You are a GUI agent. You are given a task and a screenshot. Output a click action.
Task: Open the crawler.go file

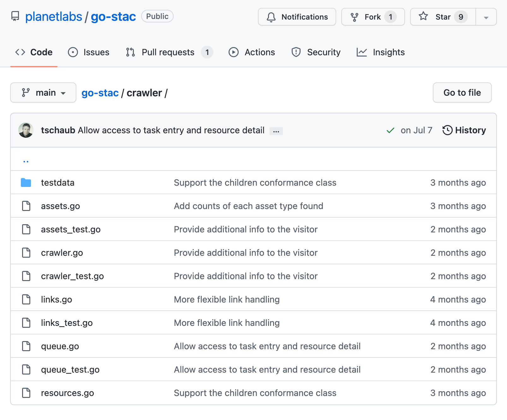62,253
